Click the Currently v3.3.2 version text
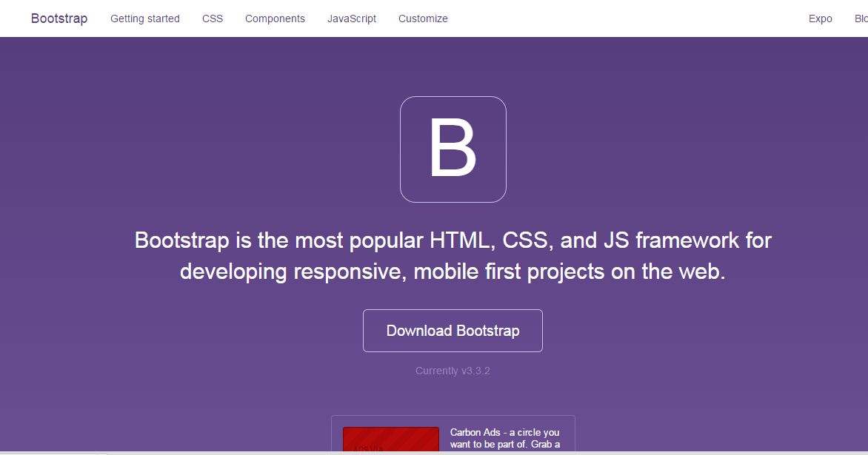The image size is (868, 455). pyautogui.click(x=453, y=371)
